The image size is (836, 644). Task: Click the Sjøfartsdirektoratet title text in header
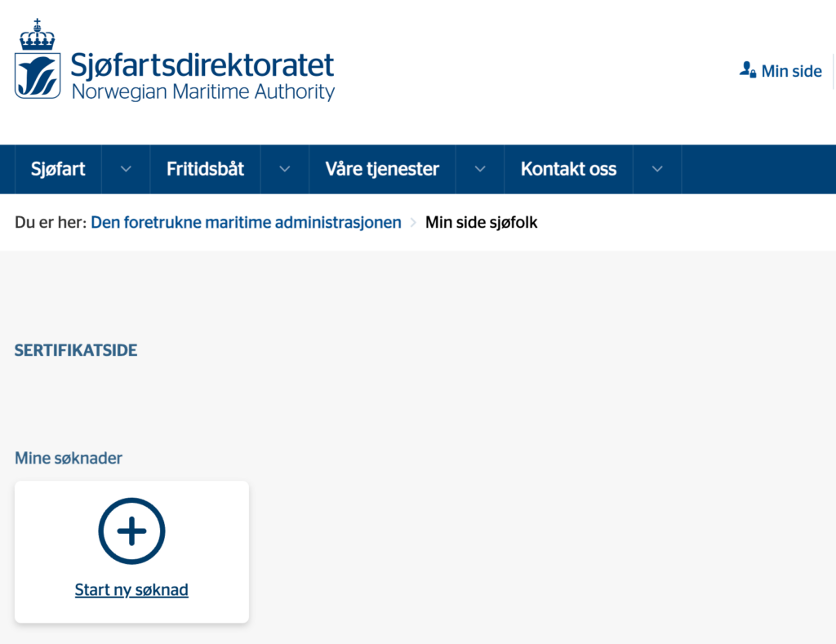coord(202,64)
